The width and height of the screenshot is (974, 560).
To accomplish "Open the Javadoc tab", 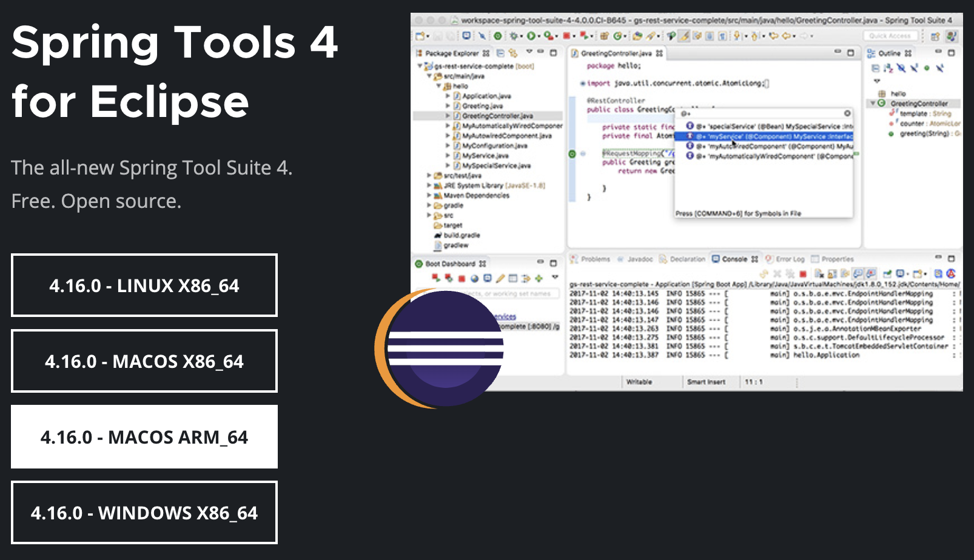I will [635, 259].
